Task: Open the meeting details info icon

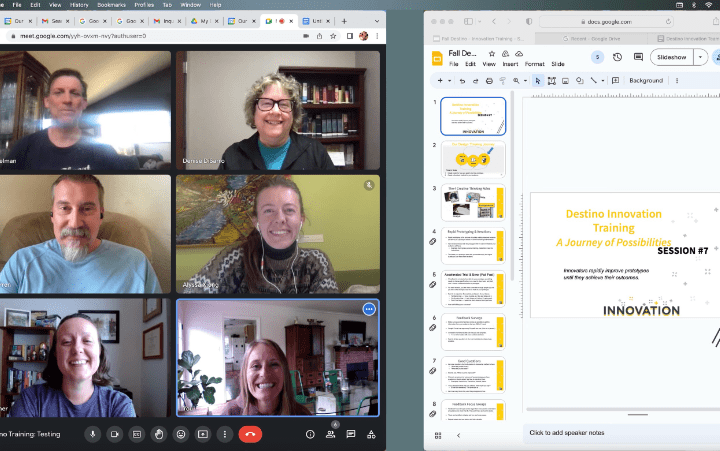Action: [310, 434]
